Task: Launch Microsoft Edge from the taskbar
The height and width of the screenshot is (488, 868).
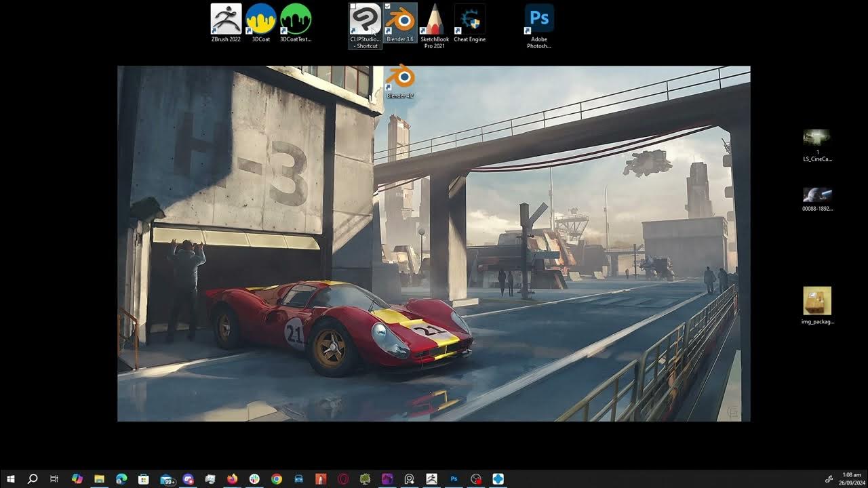Action: pos(121,479)
